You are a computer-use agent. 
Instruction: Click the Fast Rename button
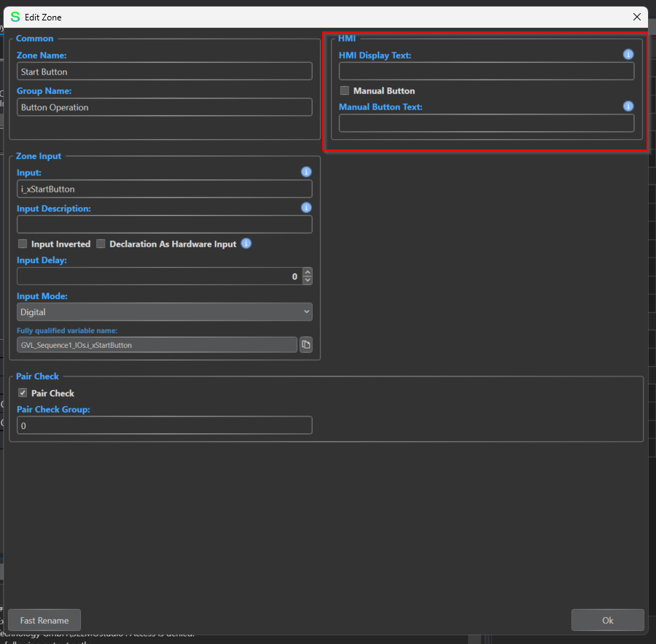pyautogui.click(x=44, y=620)
